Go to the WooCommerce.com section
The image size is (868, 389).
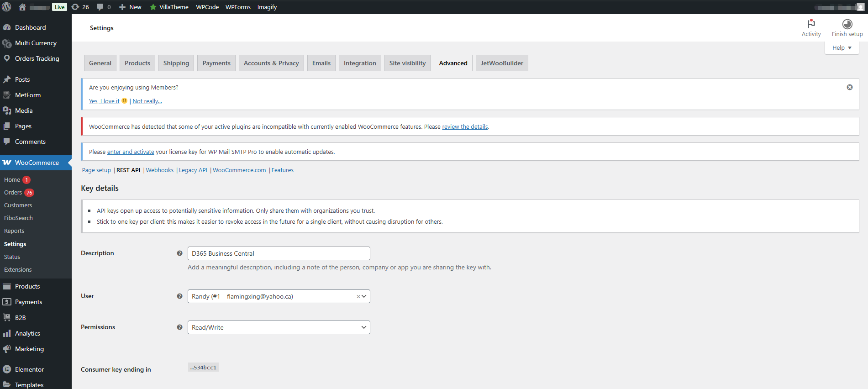pyautogui.click(x=239, y=170)
